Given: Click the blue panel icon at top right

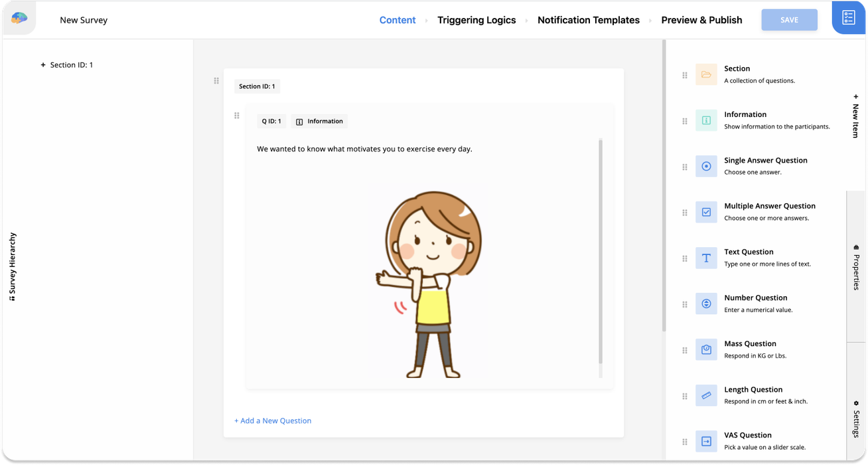Looking at the screenshot, I should coord(849,18).
